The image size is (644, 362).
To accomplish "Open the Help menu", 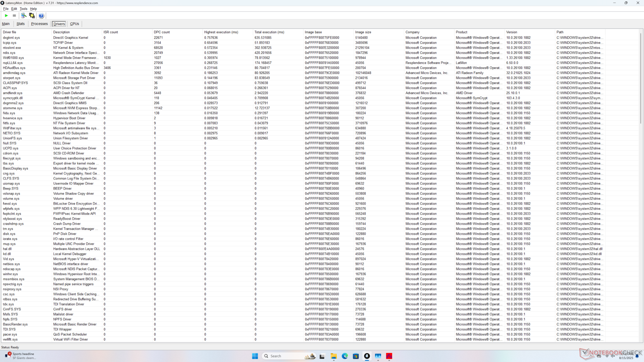I will pos(34,9).
